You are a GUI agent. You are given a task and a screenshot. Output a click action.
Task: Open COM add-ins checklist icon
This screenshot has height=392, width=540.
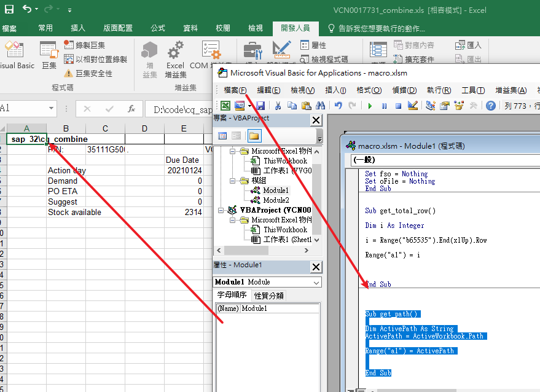pos(211,50)
